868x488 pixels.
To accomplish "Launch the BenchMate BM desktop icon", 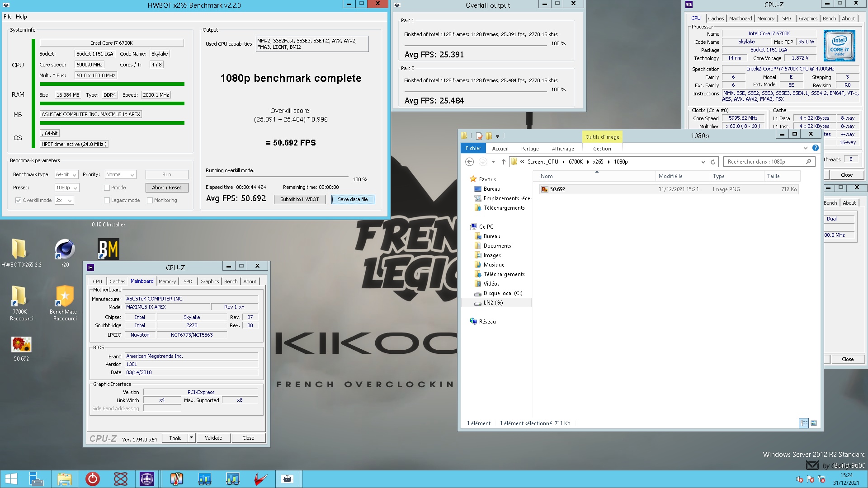I will [108, 249].
